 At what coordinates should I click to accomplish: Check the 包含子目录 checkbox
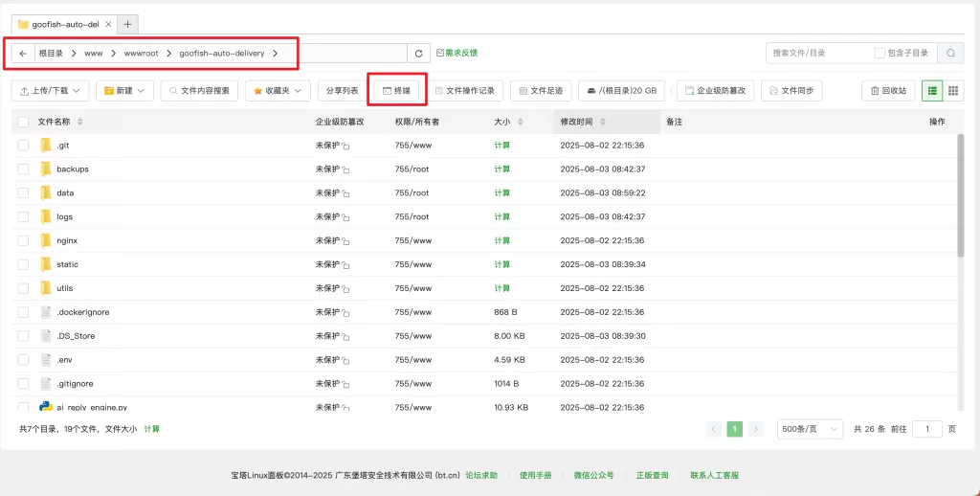(x=880, y=54)
